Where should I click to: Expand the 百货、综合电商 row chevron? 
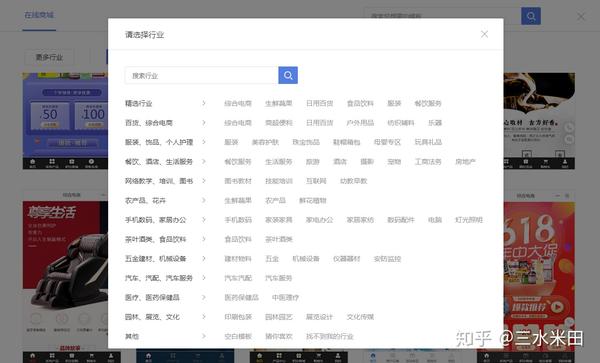pyautogui.click(x=204, y=123)
